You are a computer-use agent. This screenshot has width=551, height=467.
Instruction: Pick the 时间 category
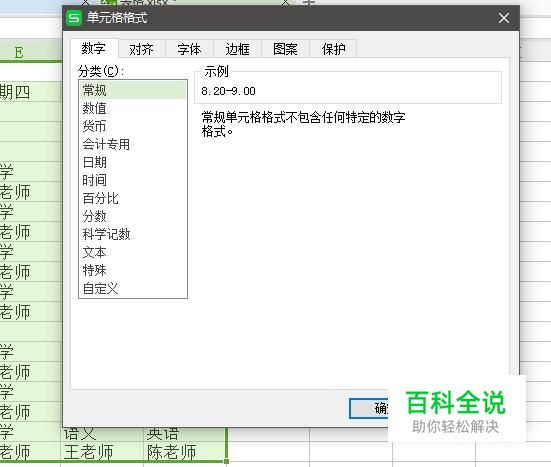click(x=133, y=180)
